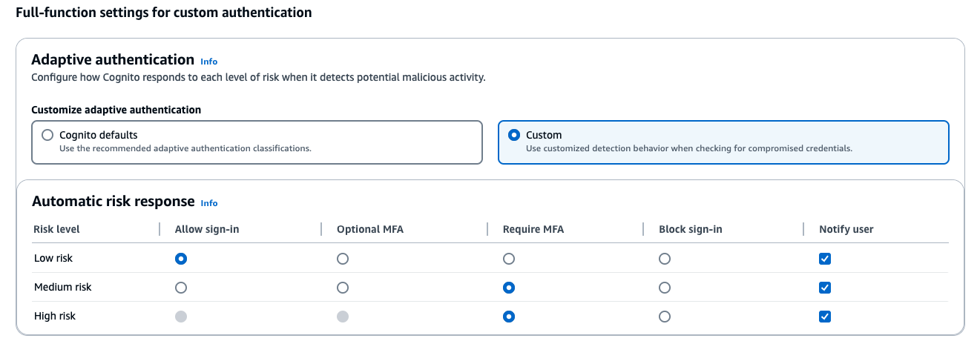Click the Low risk row label

click(53, 259)
